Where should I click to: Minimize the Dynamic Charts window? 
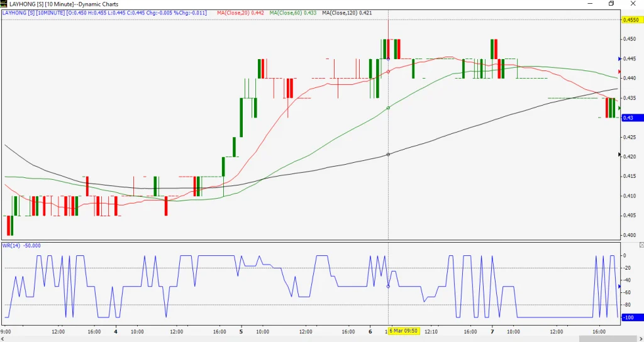pos(590,4)
